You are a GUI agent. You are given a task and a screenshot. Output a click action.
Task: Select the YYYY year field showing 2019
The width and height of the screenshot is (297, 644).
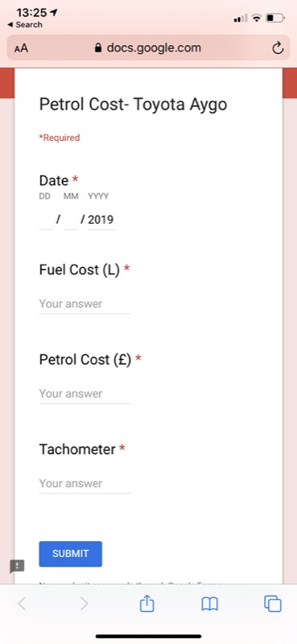coord(101,220)
